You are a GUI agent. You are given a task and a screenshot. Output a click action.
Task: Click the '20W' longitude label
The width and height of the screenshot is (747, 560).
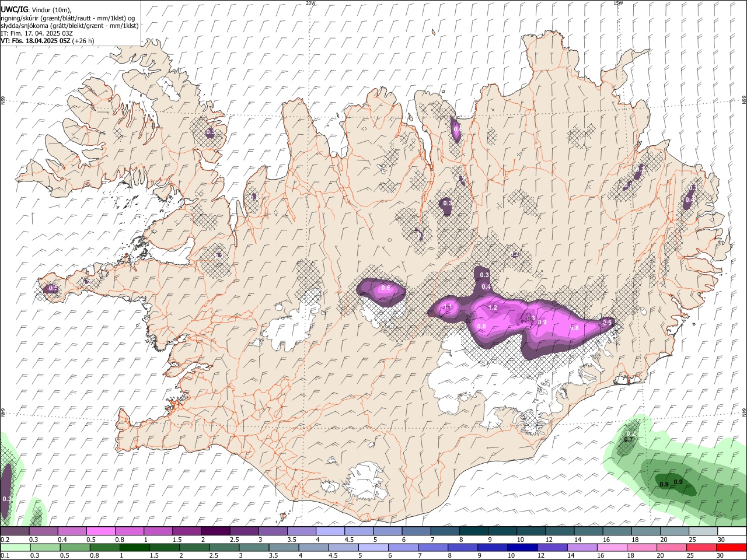click(x=310, y=3)
